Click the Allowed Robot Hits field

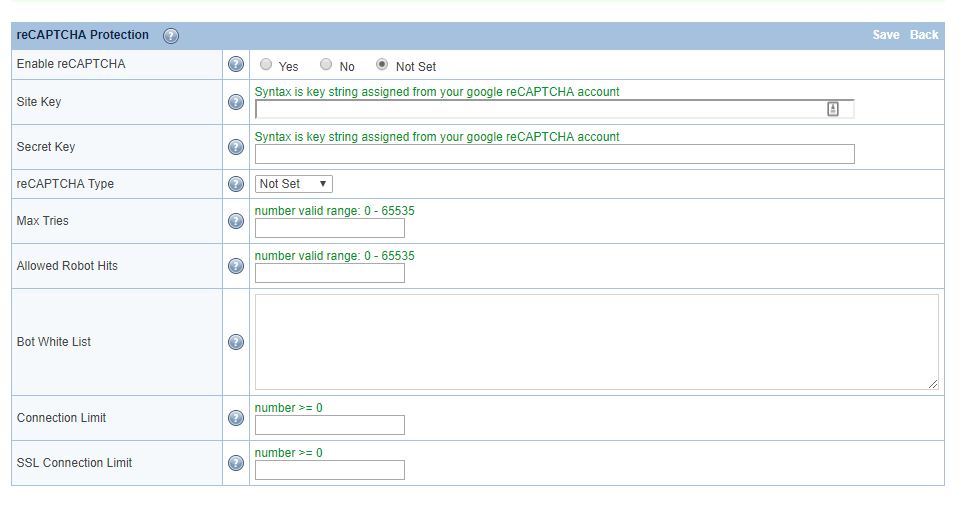[330, 273]
